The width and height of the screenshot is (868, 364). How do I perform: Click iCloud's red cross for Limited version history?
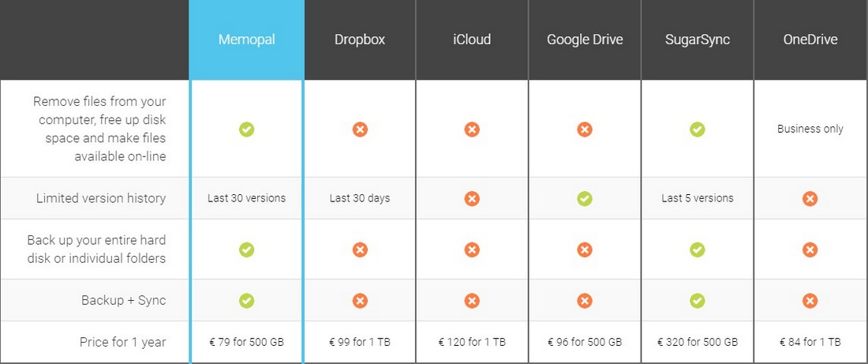[472, 198]
